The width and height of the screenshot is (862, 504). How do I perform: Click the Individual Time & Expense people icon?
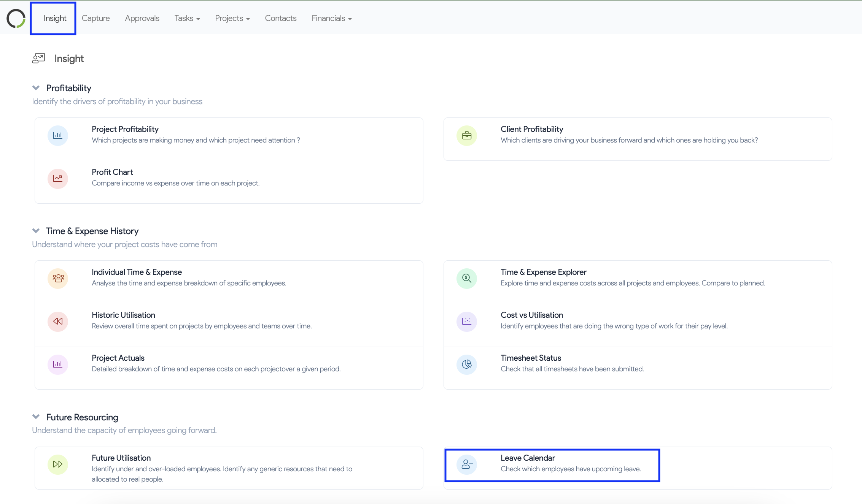coord(58,278)
